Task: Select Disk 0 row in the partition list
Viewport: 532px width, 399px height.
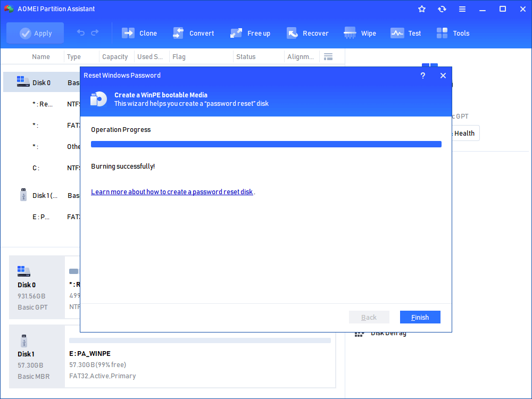Action: (41, 82)
